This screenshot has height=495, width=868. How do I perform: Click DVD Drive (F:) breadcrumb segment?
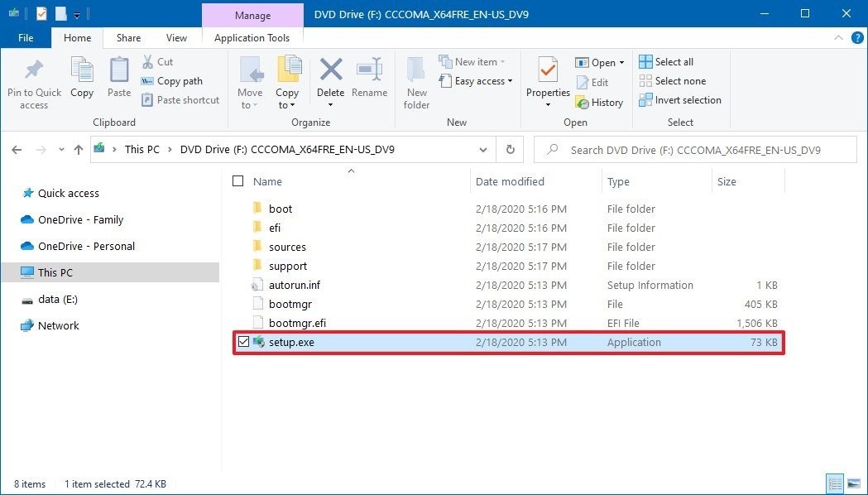[x=287, y=150]
